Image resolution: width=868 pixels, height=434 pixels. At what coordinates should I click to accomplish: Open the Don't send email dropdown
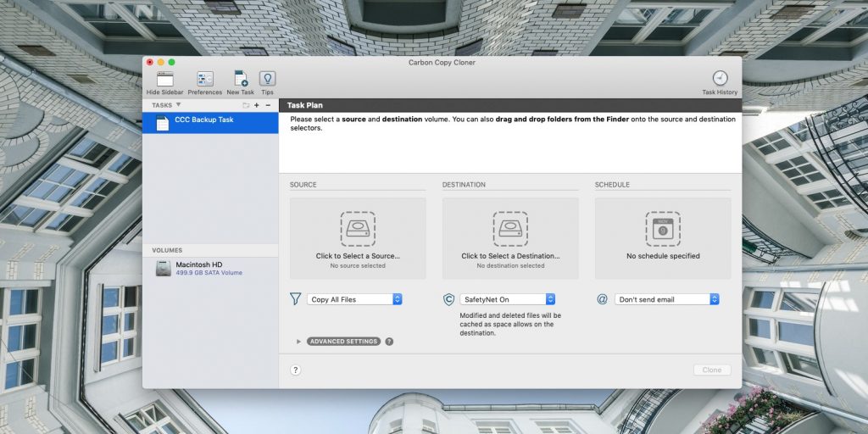(x=667, y=299)
